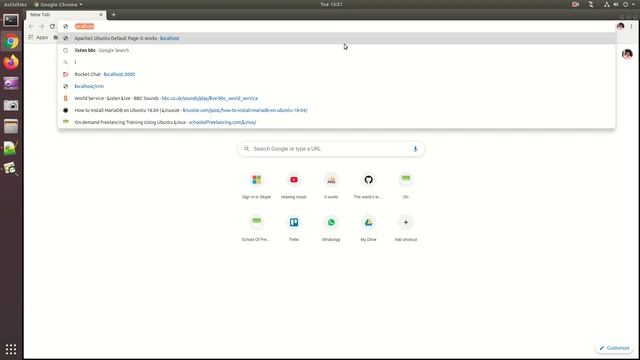Image resolution: width=640 pixels, height=360 pixels.
Task: Launch Terminal from the dock
Action: click(11, 20)
